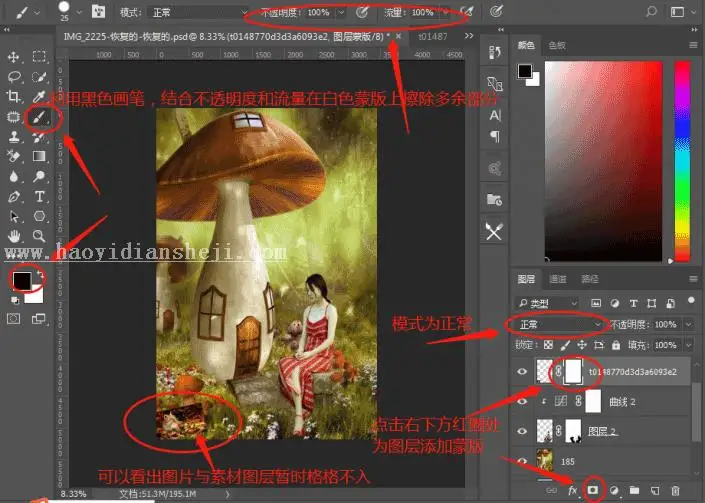Viewport: 705px width, 503px height.
Task: Select the Pen tool
Action: pos(13,196)
